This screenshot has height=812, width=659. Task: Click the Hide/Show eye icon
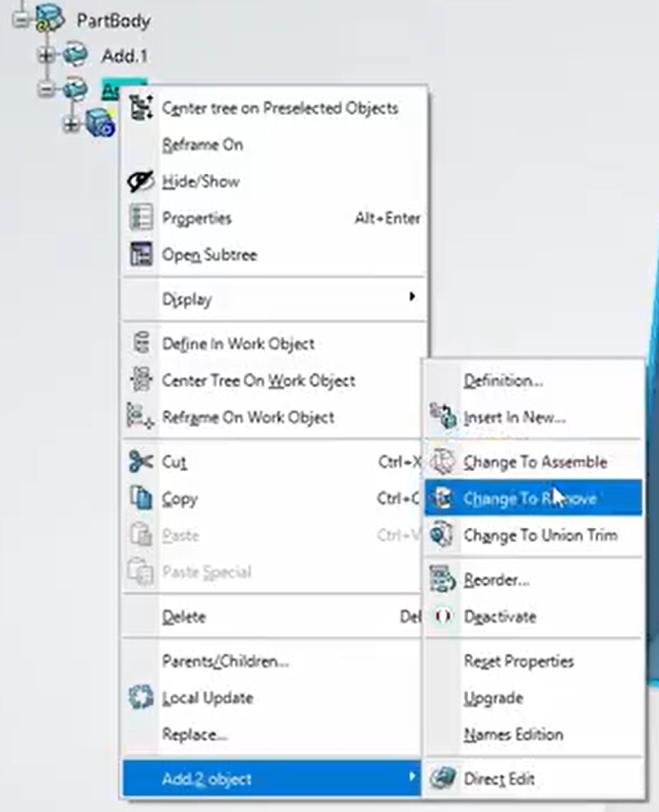[x=141, y=181]
